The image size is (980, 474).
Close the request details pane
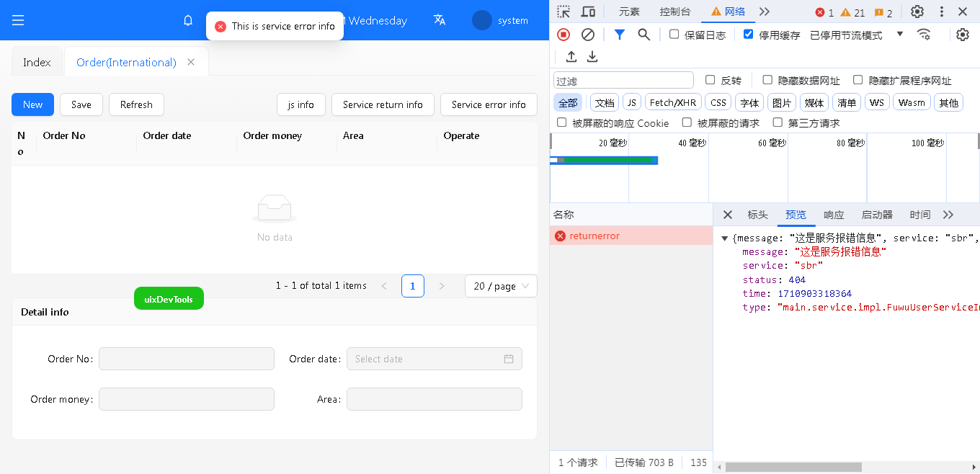click(728, 215)
